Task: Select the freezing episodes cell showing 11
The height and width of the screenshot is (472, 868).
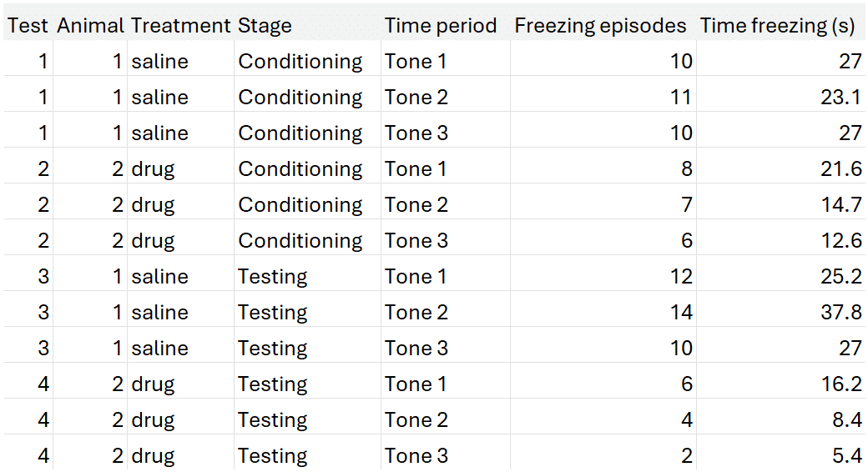Action: click(x=681, y=98)
